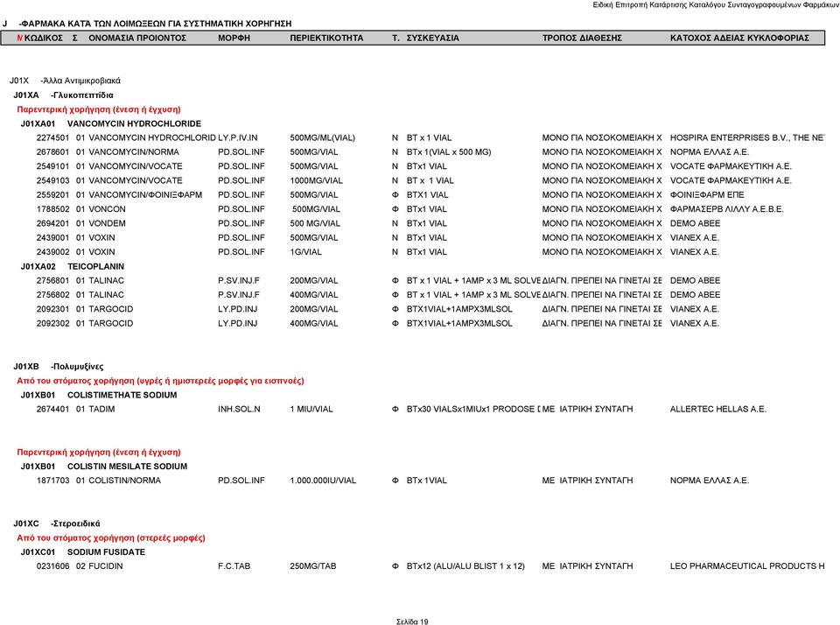
Task: Click product code 2549103
Action: coord(52,180)
